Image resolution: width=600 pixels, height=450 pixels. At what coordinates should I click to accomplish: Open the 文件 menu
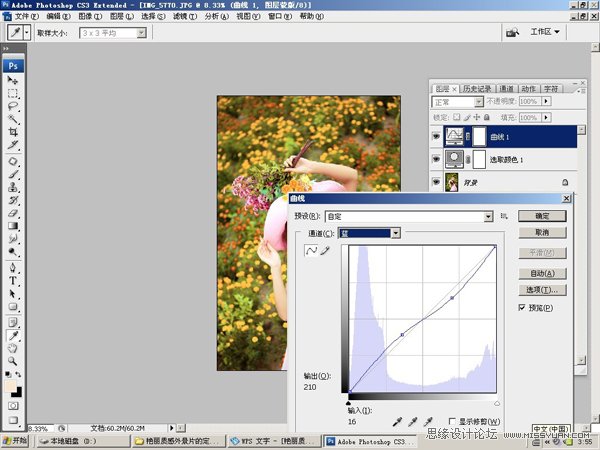[x=26, y=16]
